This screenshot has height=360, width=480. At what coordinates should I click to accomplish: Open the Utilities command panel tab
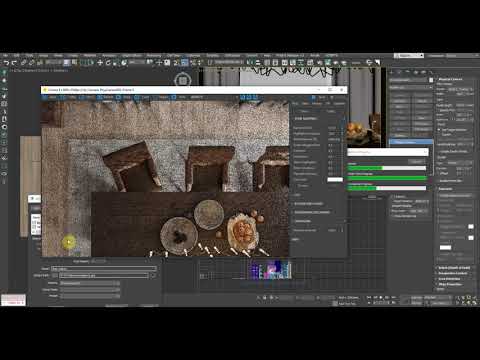[x=431, y=72]
